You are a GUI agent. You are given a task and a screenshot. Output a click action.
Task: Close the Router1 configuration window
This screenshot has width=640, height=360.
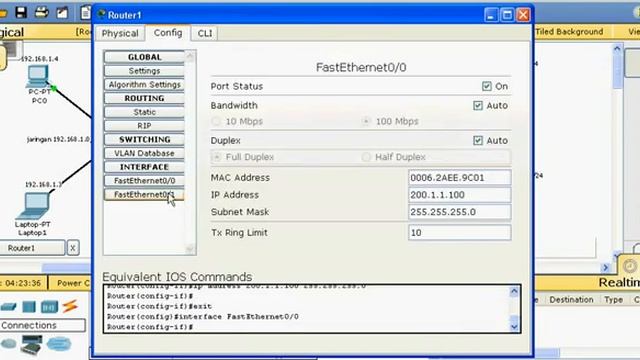pos(523,15)
